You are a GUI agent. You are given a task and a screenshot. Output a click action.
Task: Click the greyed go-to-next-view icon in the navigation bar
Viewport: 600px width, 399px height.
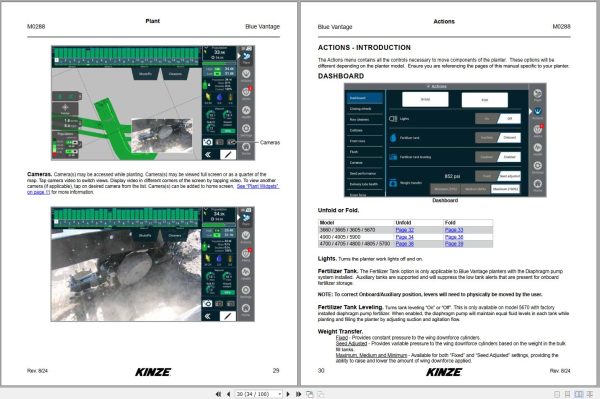pyautogui.click(x=321, y=394)
